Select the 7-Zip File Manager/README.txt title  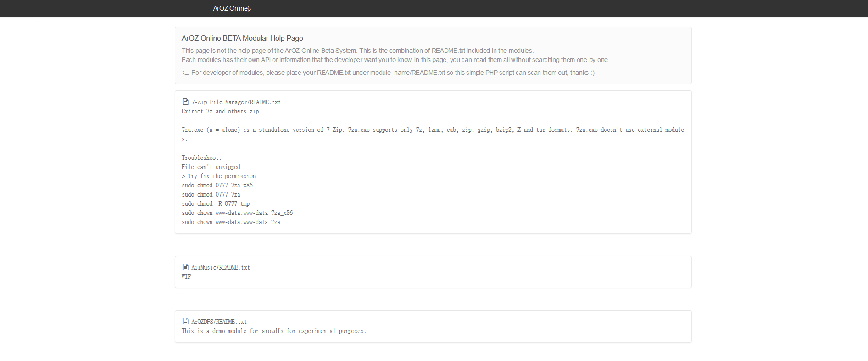pos(236,102)
